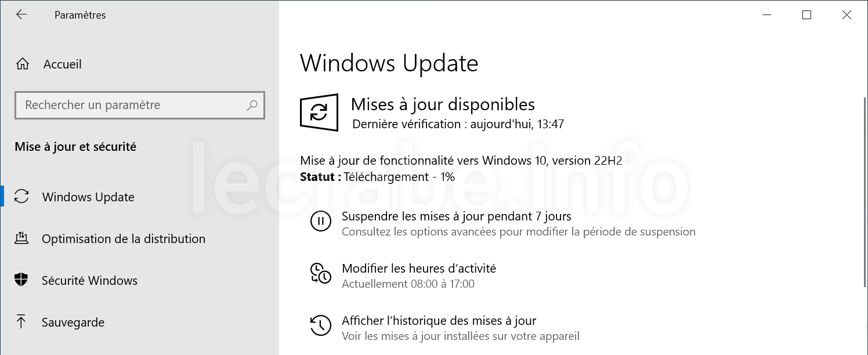
Task: Focus the Rechercher un paramètre field
Action: click(x=140, y=105)
